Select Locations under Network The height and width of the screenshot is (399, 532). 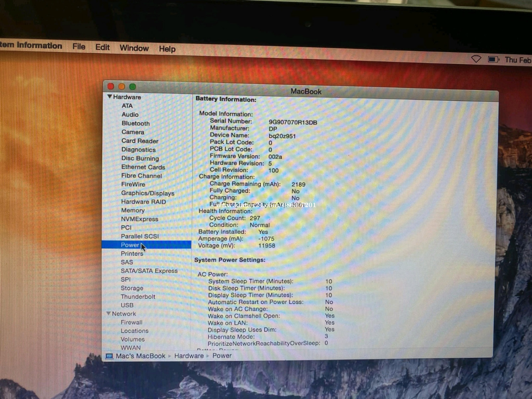click(134, 331)
